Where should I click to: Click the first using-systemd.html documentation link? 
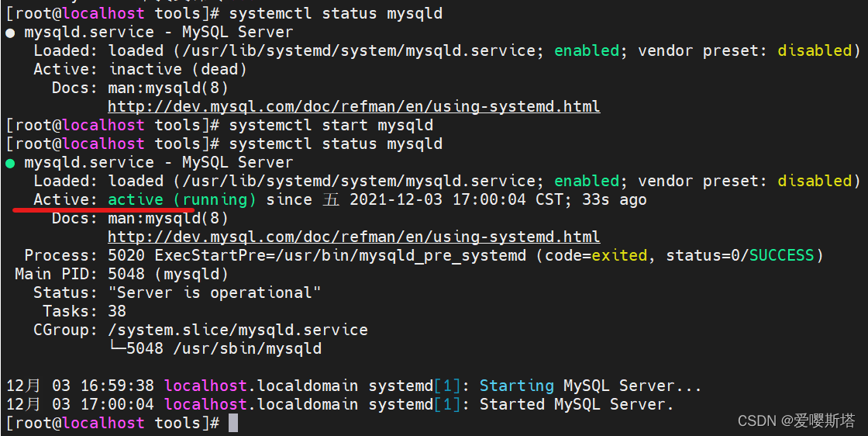(x=353, y=106)
